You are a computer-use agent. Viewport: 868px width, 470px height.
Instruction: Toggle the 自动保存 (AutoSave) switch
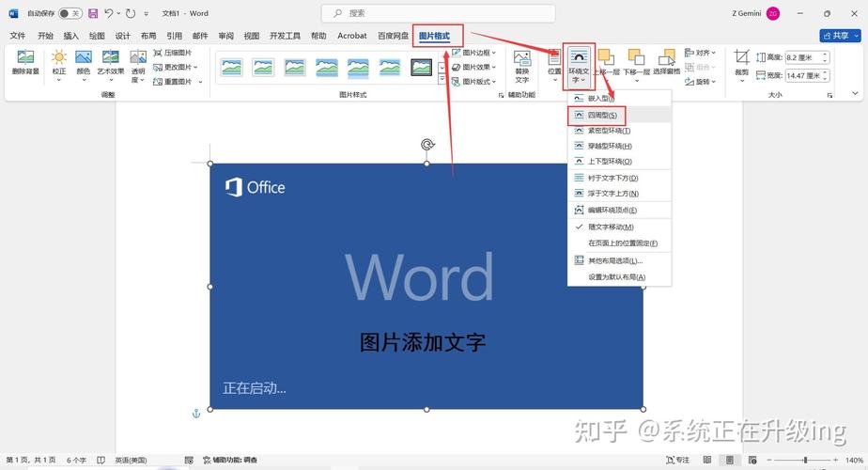tap(70, 13)
